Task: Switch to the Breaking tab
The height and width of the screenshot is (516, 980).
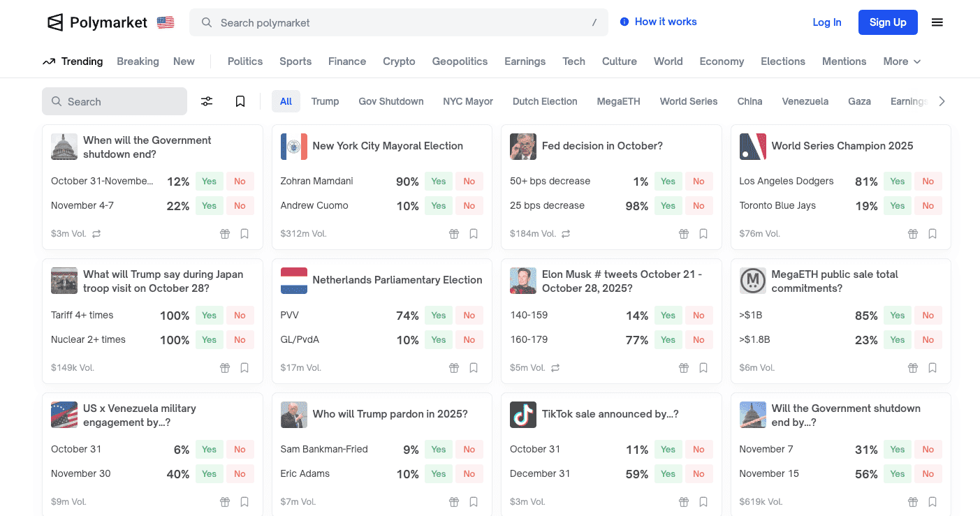Action: (x=138, y=61)
